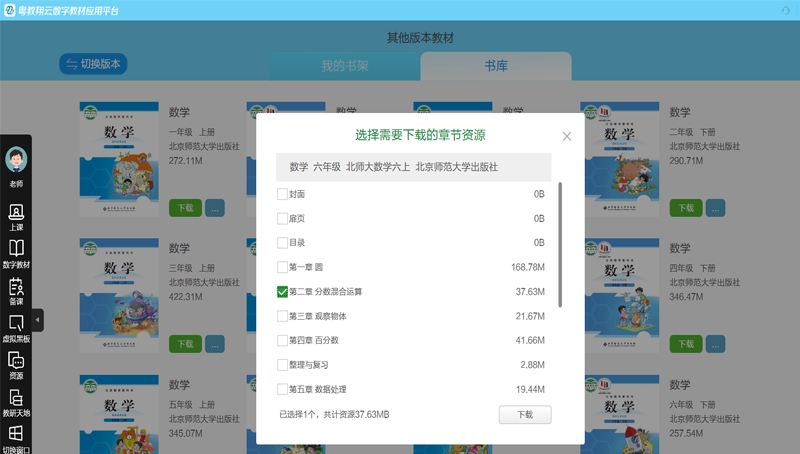
Task: Click the 2.88M size text
Action: 533,365
